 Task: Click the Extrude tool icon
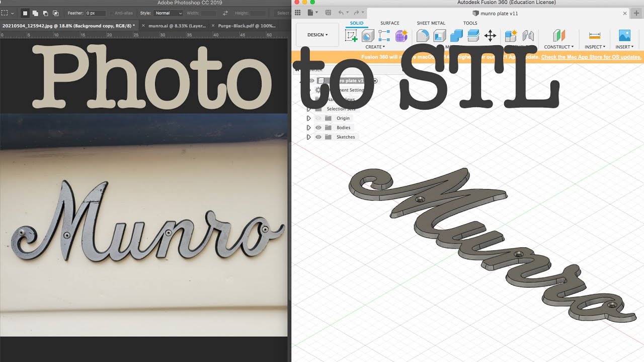coord(368,36)
